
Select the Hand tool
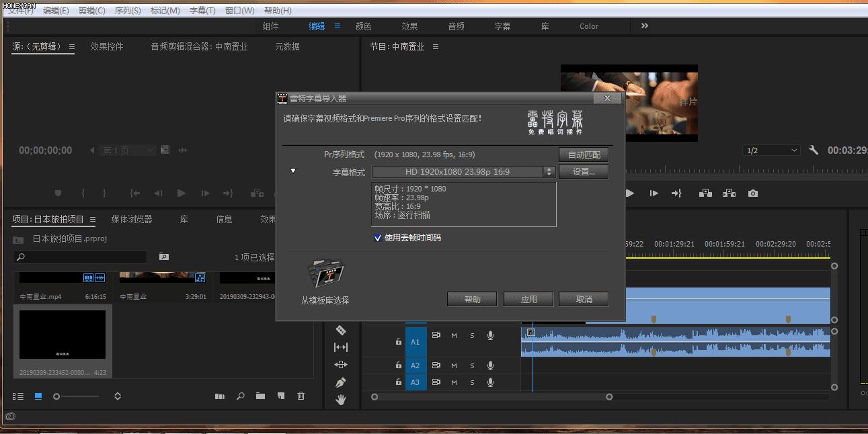click(341, 400)
